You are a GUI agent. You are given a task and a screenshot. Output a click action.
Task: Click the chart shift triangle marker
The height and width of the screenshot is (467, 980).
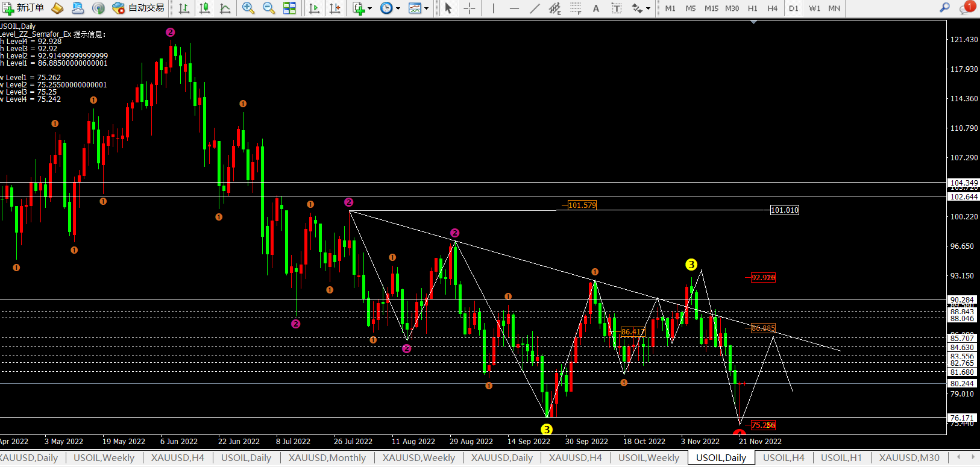(753, 22)
